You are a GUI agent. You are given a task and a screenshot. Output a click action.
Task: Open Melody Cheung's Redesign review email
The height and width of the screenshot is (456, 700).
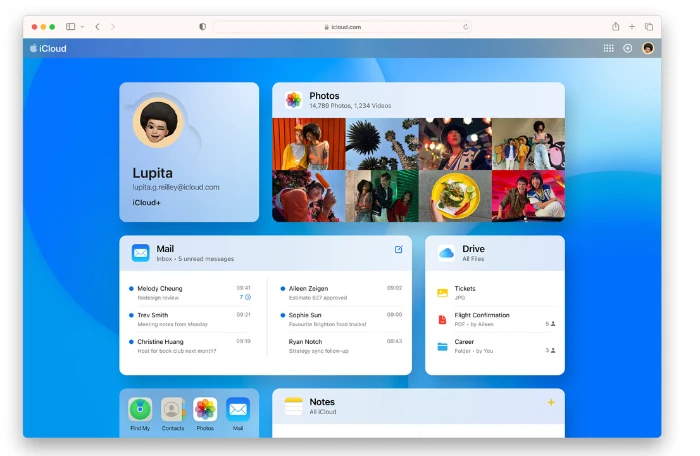[190, 293]
